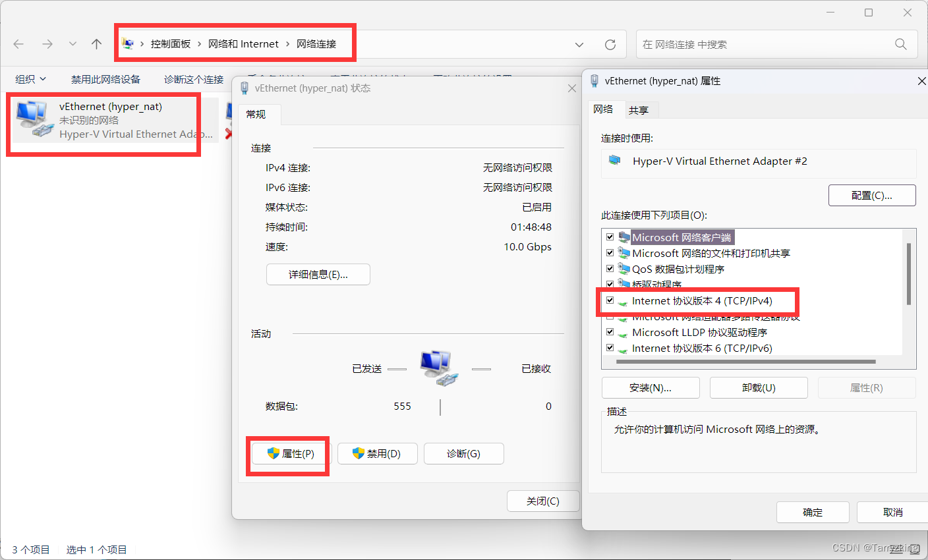Refresh the network connections view
The image size is (928, 560).
[x=610, y=45]
